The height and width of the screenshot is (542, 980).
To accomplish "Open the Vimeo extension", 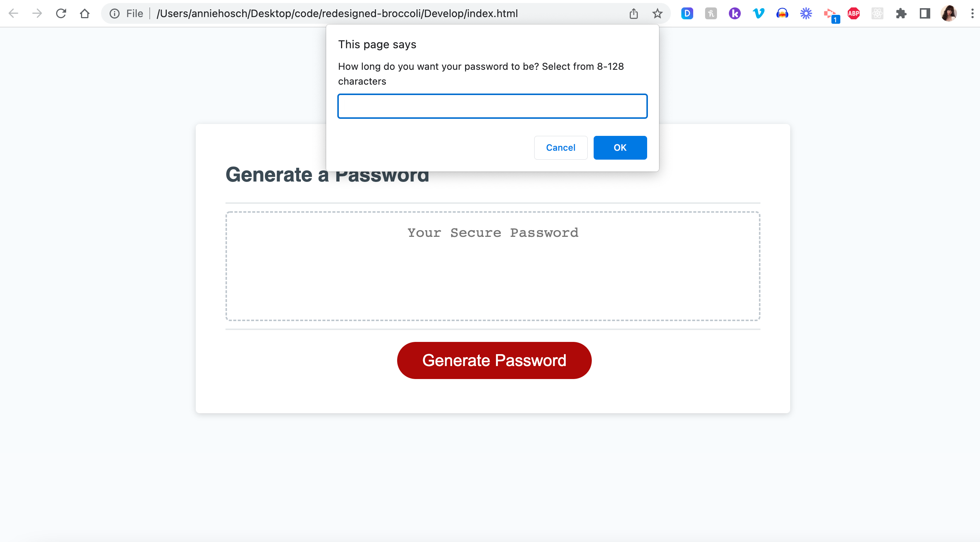I will coord(758,13).
